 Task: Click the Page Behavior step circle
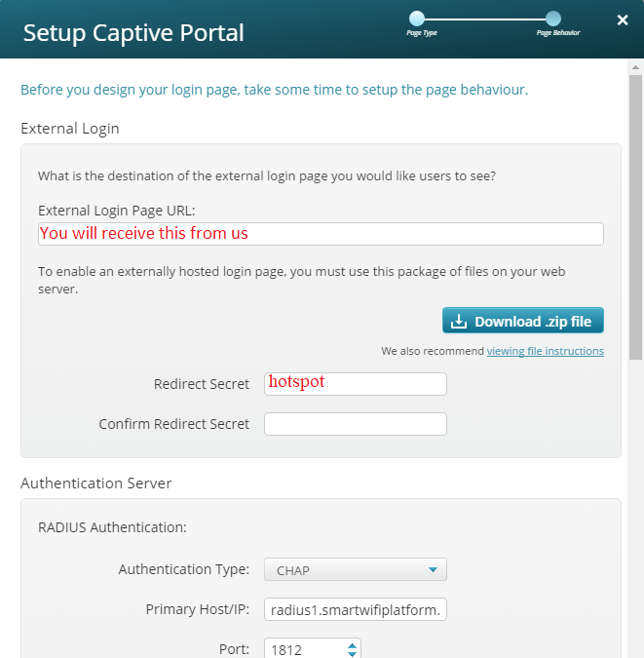tap(553, 19)
